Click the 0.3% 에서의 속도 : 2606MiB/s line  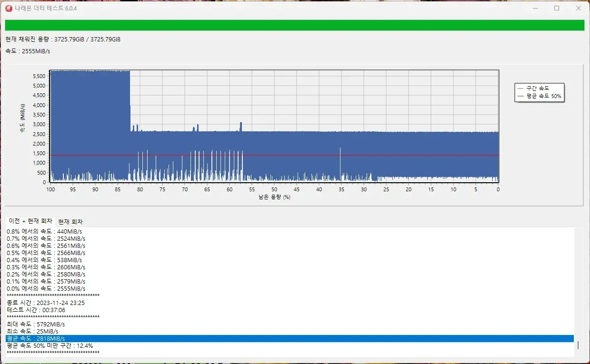point(46,267)
